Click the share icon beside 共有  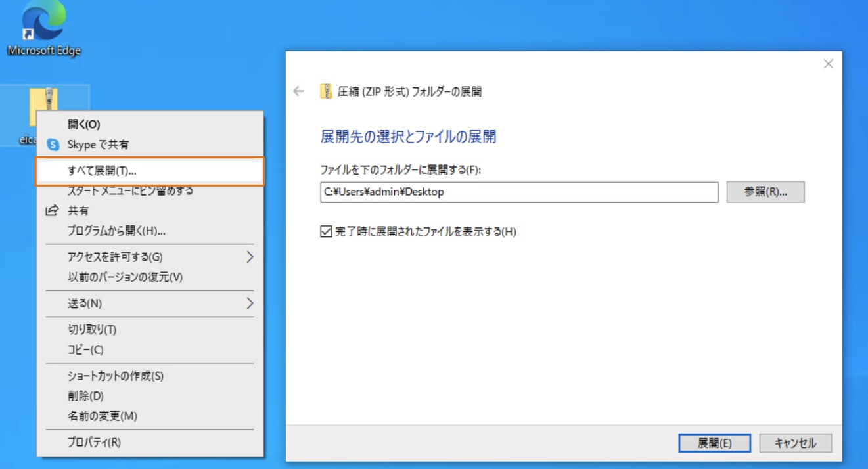52,211
